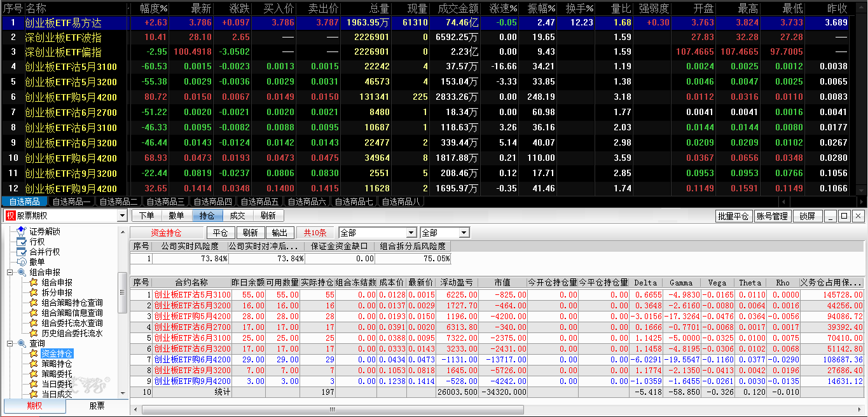The width and height of the screenshot is (868, 417).
Task: Click the 账号管理 button
Action: coord(772,216)
